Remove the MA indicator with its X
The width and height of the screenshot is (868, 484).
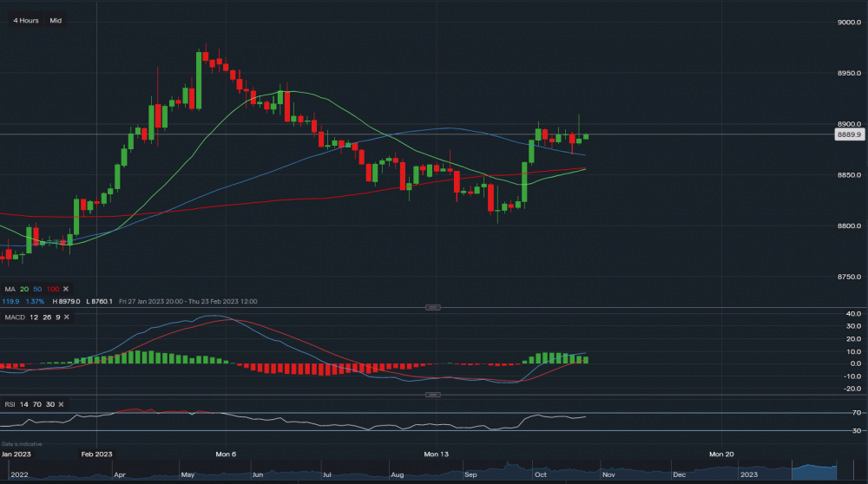click(65, 289)
